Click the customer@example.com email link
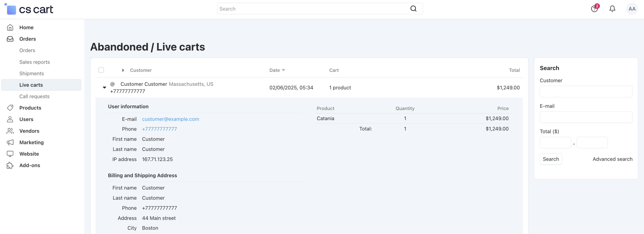Screen dimensions: 644x234 coord(170,119)
